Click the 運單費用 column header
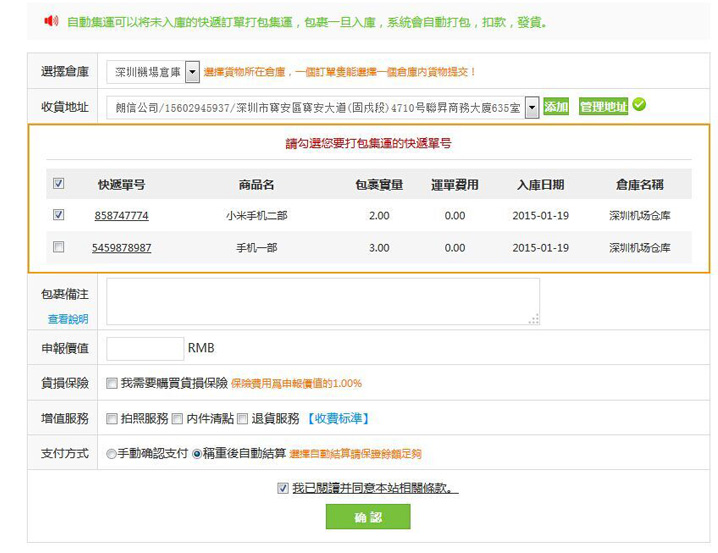 pos(455,184)
